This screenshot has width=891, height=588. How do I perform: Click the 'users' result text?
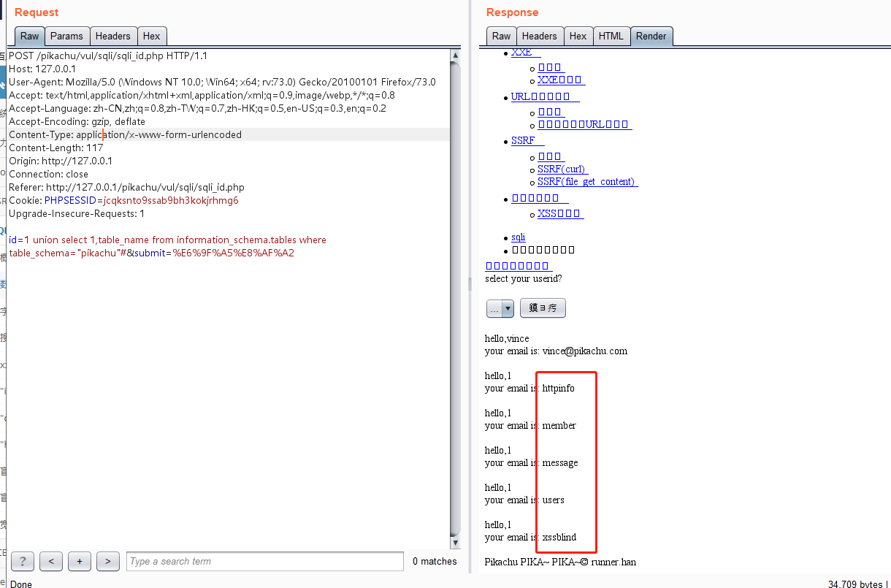(554, 500)
